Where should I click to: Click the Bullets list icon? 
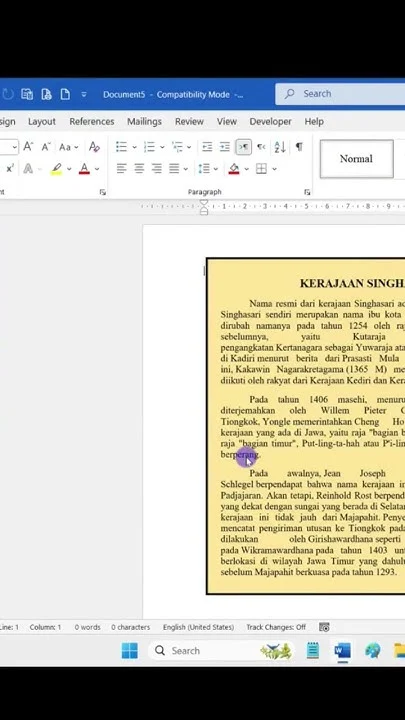point(121,147)
